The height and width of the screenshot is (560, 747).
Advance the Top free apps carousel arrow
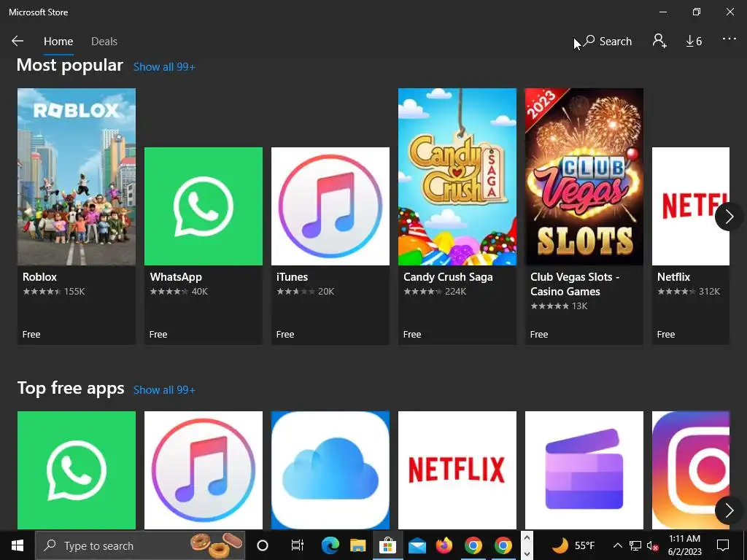(729, 510)
